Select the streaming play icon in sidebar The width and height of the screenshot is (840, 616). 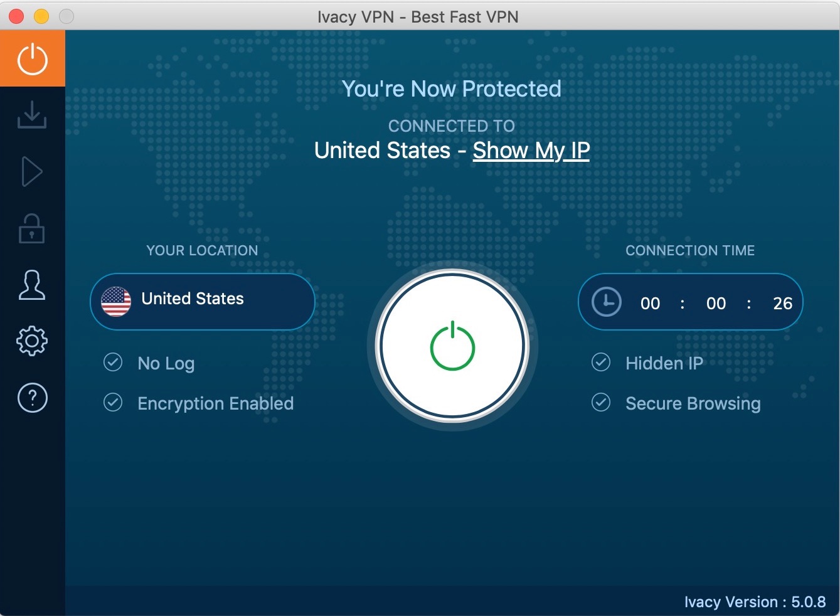tap(32, 172)
